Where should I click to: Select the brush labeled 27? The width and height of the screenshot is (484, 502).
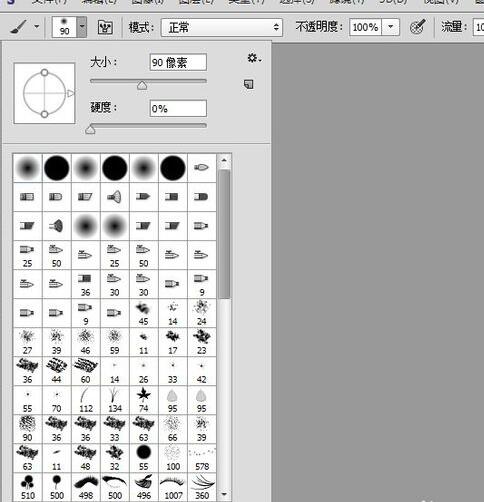[x=27, y=342]
